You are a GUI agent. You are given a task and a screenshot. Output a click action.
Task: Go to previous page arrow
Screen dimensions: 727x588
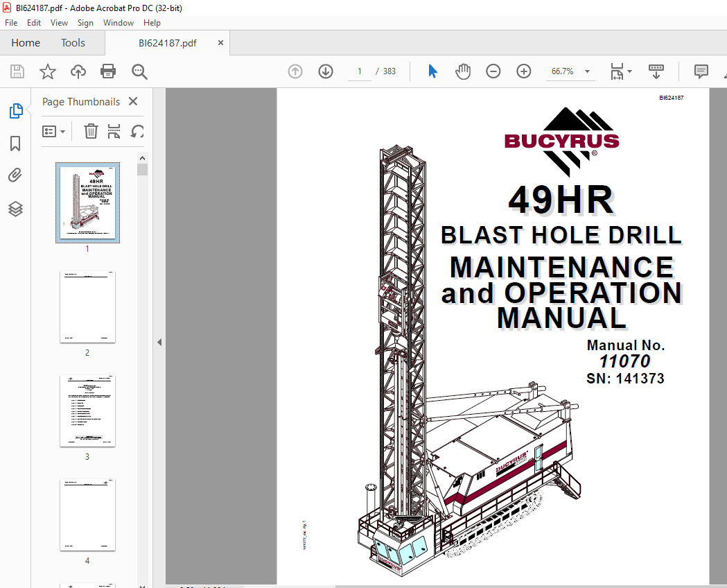(295, 71)
